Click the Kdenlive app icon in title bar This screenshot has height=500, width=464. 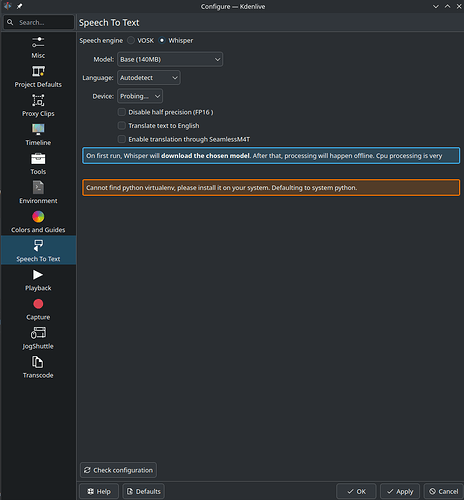(8, 6)
